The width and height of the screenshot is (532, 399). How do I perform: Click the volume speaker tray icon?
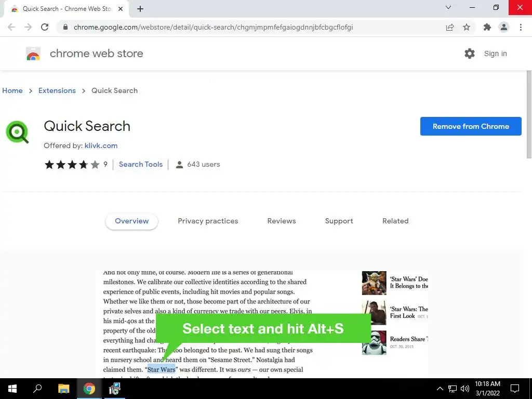465,389
